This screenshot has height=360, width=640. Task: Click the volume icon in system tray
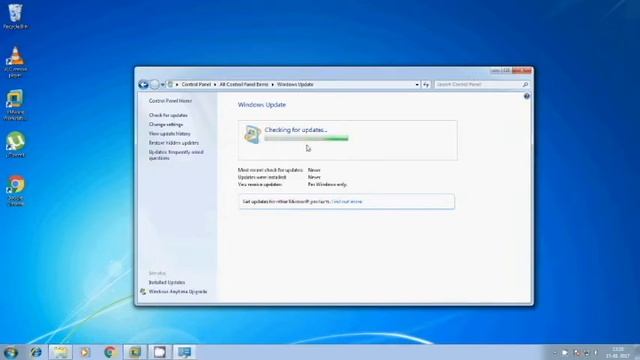pos(596,353)
